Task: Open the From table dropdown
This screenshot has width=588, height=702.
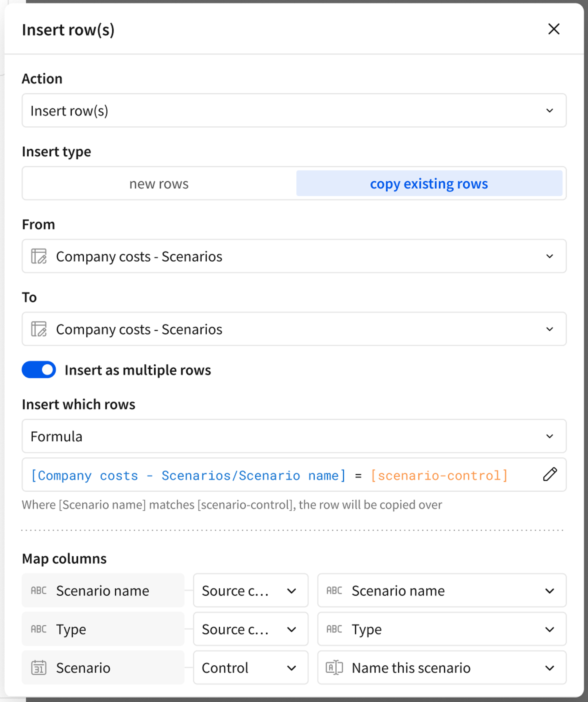Action: pyautogui.click(x=294, y=256)
